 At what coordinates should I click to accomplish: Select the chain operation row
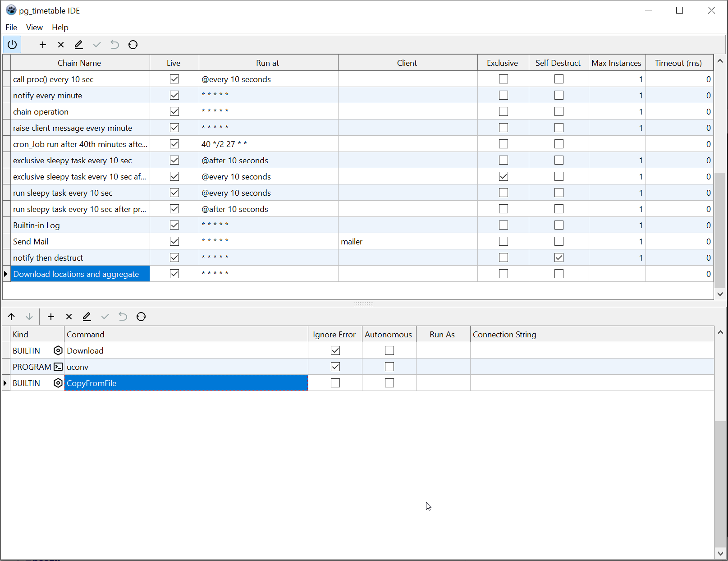pyautogui.click(x=80, y=111)
